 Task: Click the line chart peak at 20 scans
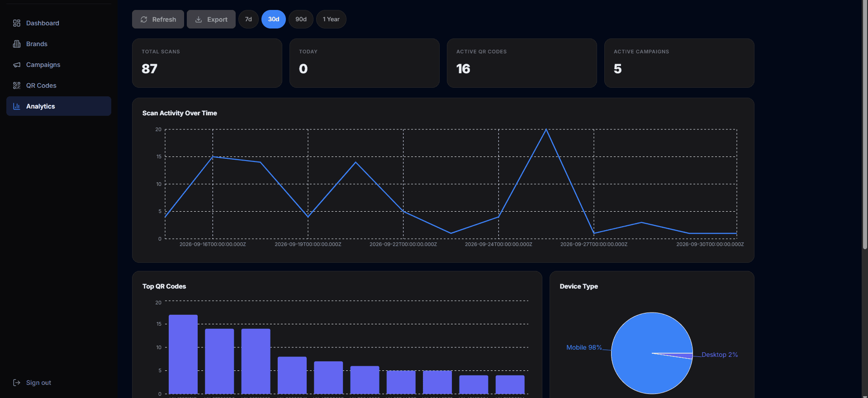pos(546,130)
